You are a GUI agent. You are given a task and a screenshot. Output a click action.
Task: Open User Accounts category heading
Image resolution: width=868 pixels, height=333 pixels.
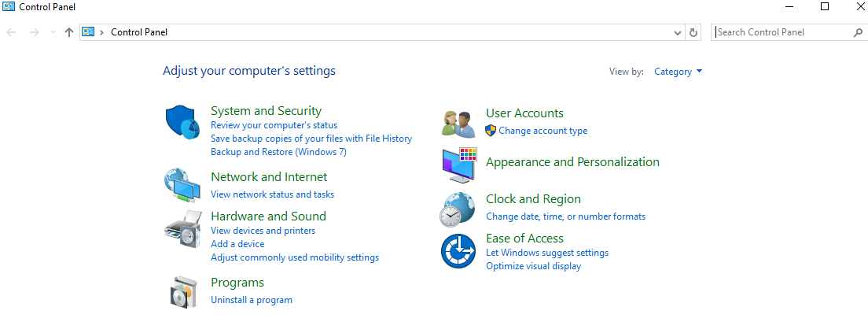coord(524,113)
